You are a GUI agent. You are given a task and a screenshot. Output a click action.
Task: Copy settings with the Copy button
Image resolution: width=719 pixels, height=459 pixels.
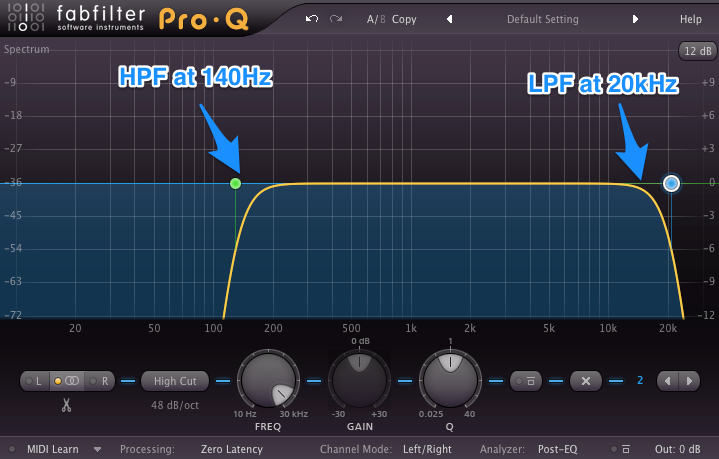(404, 19)
